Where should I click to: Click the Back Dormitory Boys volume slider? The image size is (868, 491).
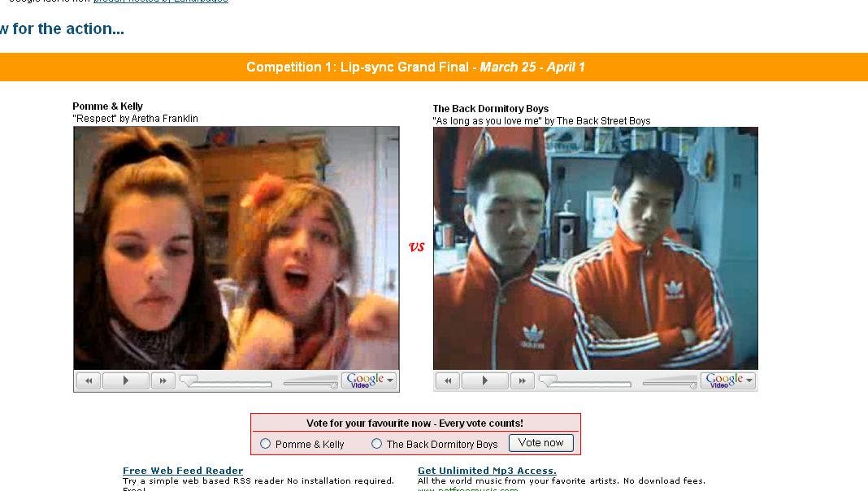(x=670, y=382)
